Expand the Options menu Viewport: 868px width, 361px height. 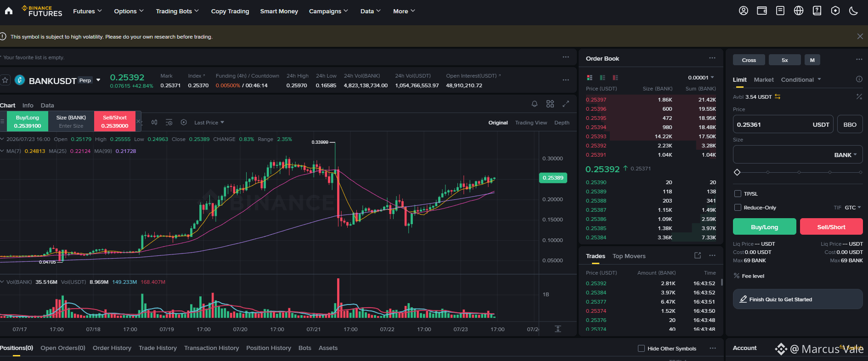coord(129,11)
